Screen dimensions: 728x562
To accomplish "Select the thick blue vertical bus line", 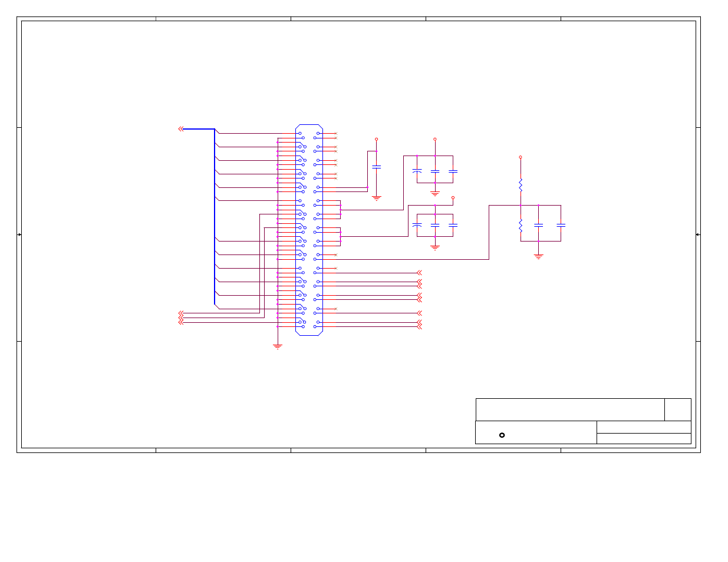I will pyautogui.click(x=215, y=216).
